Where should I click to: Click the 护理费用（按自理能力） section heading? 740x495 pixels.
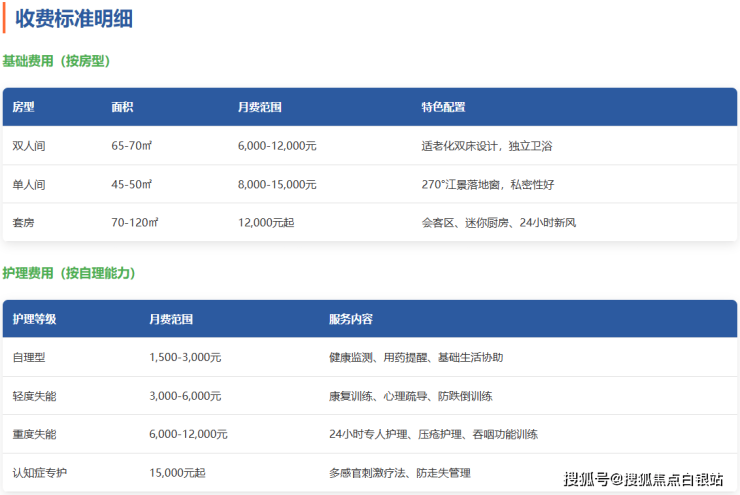[68, 273]
